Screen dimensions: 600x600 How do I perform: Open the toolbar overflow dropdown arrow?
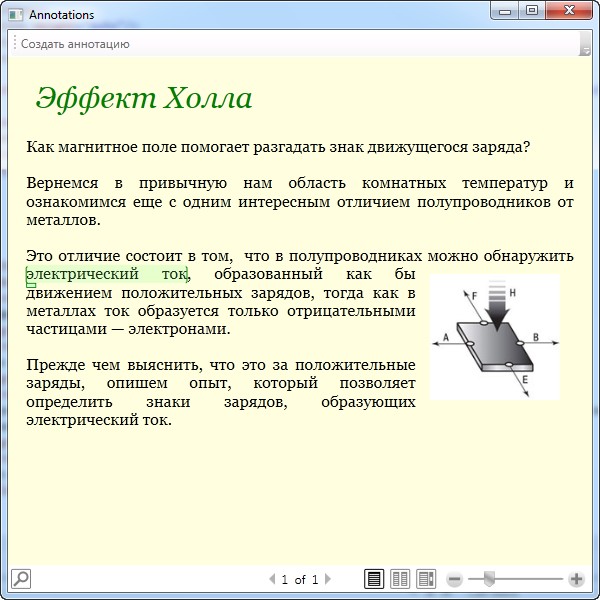pos(585,44)
